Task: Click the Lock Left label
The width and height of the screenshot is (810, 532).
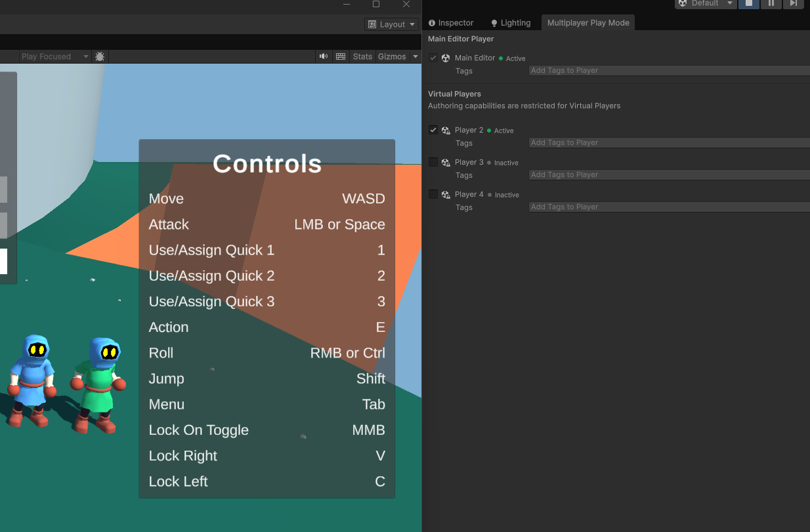Action: 179,481
